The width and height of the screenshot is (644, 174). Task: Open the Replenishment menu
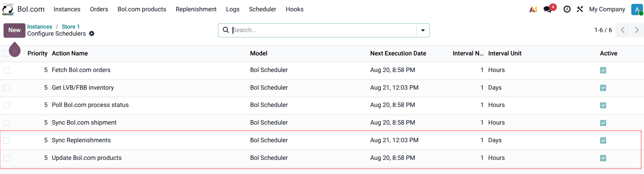click(196, 9)
